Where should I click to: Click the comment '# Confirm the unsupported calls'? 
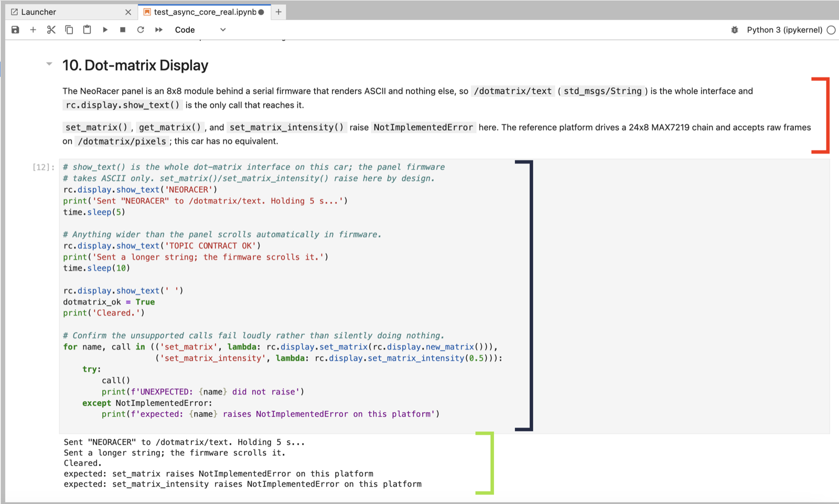pos(254,336)
